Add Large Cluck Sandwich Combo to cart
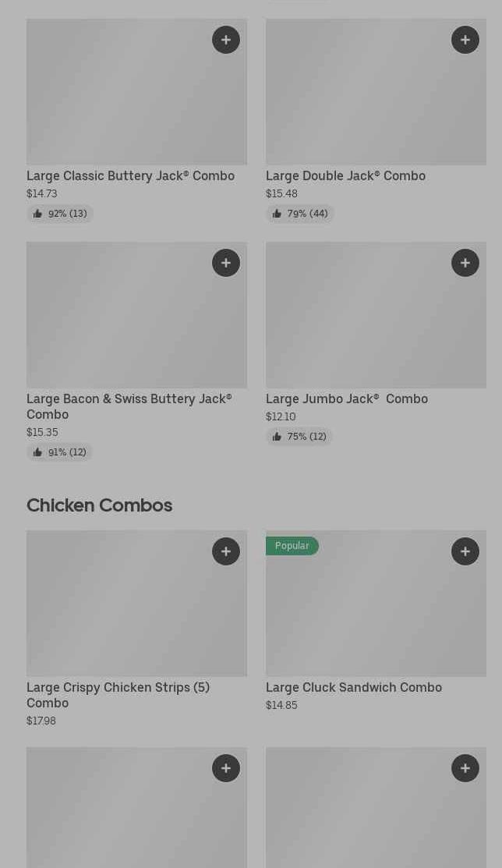This screenshot has height=868, width=502. [x=465, y=551]
